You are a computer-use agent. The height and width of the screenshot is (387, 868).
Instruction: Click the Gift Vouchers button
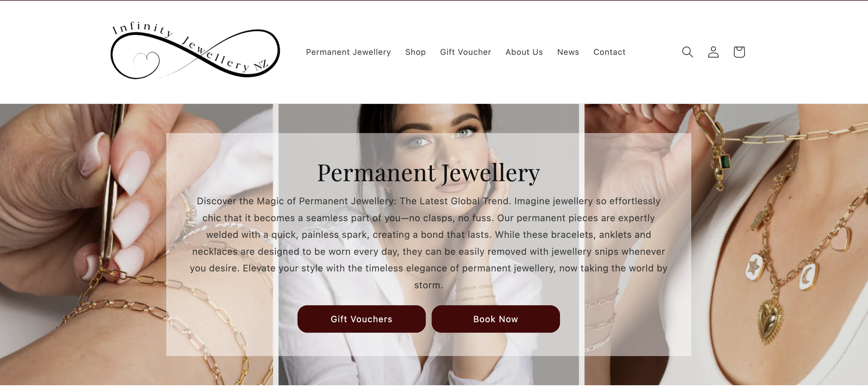click(361, 319)
